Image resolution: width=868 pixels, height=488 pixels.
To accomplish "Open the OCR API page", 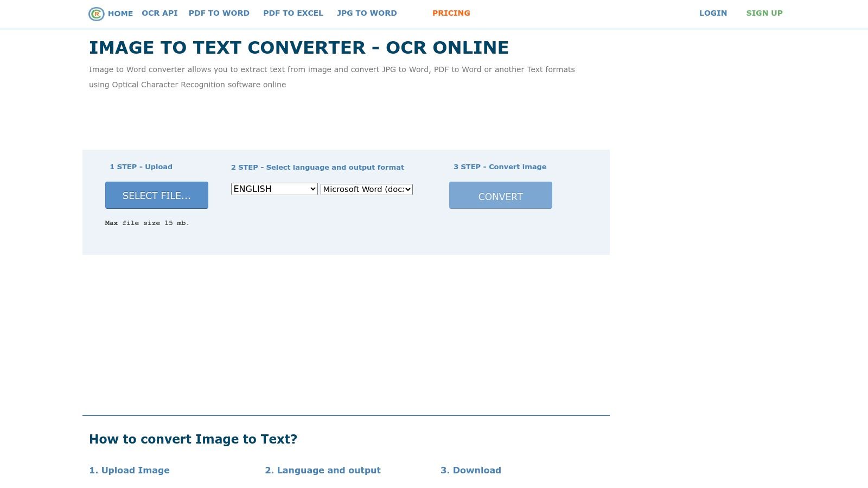I will [x=159, y=13].
